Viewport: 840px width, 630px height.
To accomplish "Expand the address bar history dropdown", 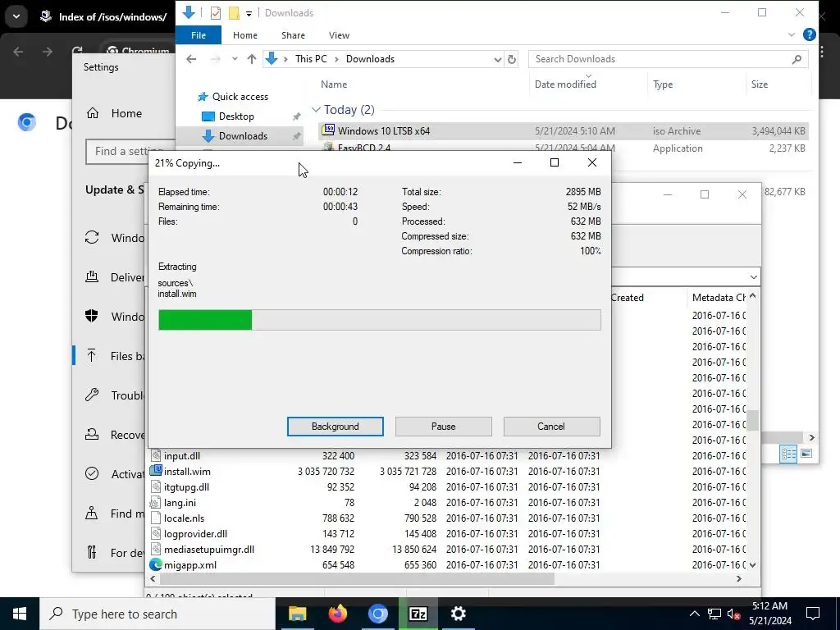I will coord(497,59).
